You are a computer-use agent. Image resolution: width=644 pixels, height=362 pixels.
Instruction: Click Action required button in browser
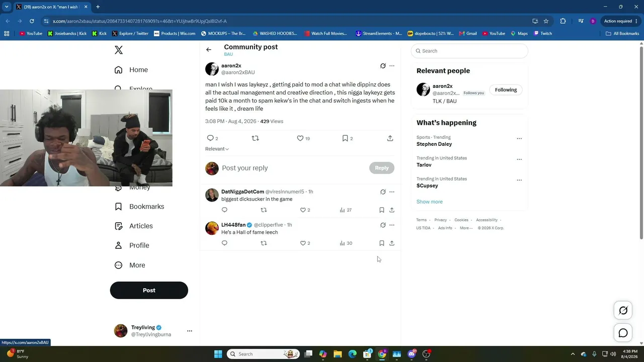coord(621,21)
